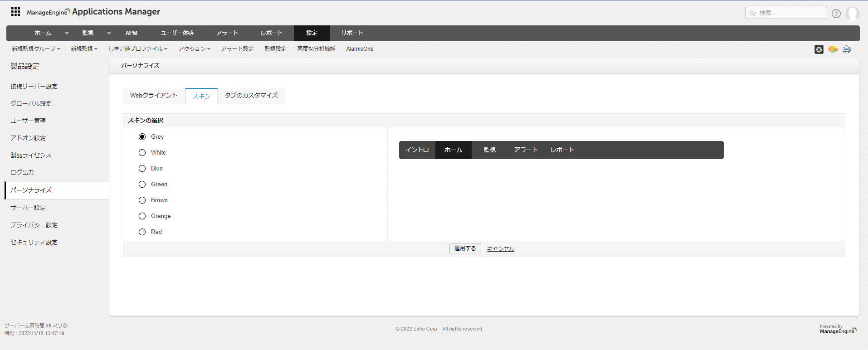868x350 pixels.
Task: Select the Blue skin option
Action: [x=142, y=169]
